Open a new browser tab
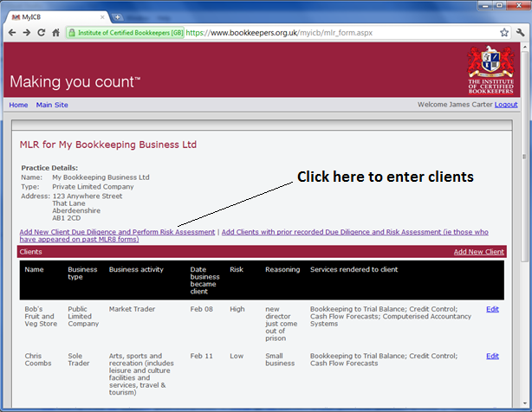The image size is (532, 412). [x=117, y=17]
